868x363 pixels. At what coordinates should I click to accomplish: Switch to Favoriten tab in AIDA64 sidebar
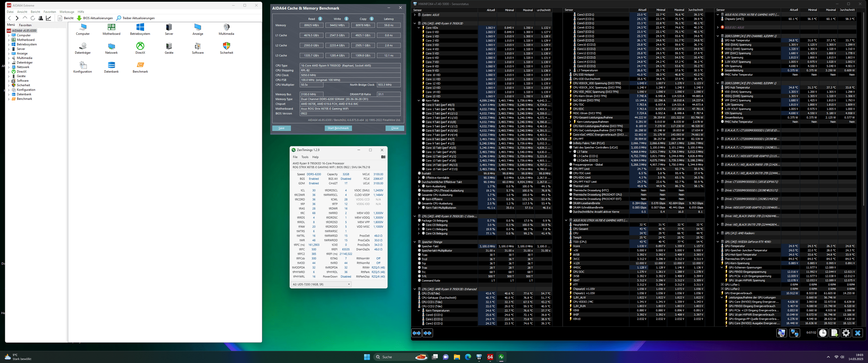coord(25,25)
